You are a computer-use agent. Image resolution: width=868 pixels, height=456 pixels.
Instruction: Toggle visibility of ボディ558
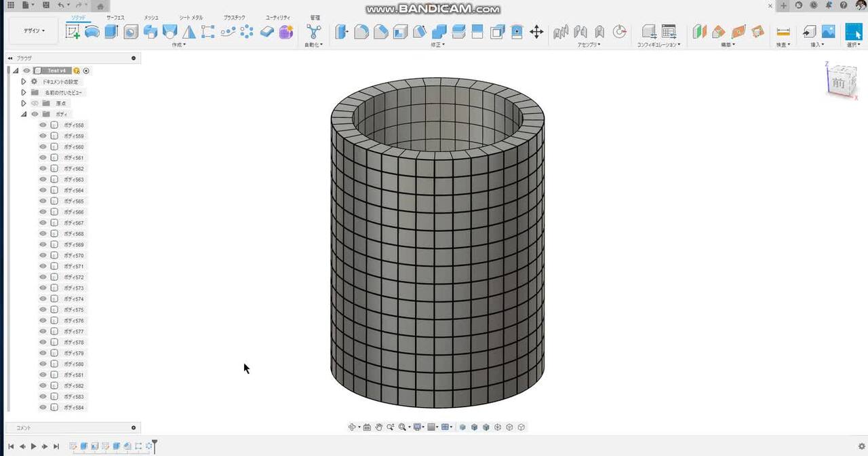pyautogui.click(x=43, y=125)
